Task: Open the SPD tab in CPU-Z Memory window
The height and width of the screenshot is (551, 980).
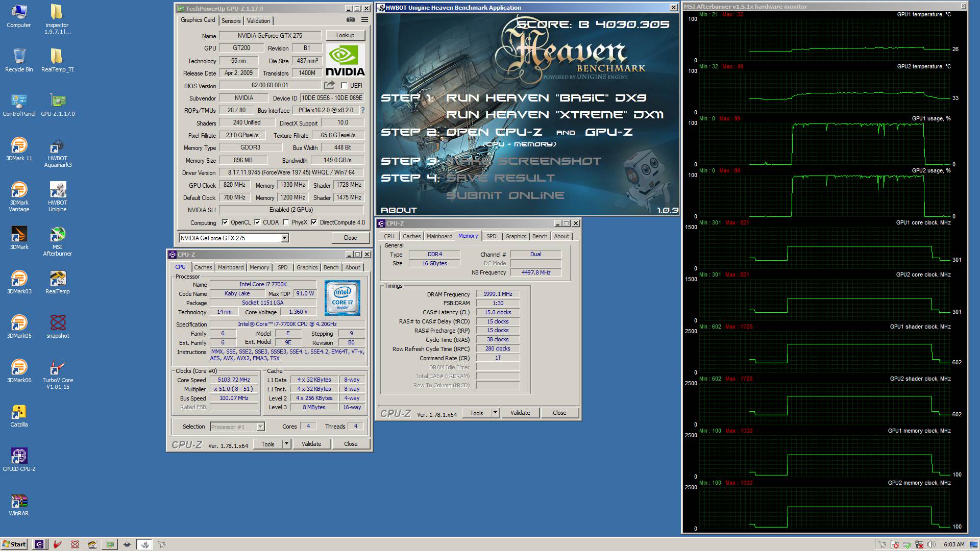Action: [491, 236]
